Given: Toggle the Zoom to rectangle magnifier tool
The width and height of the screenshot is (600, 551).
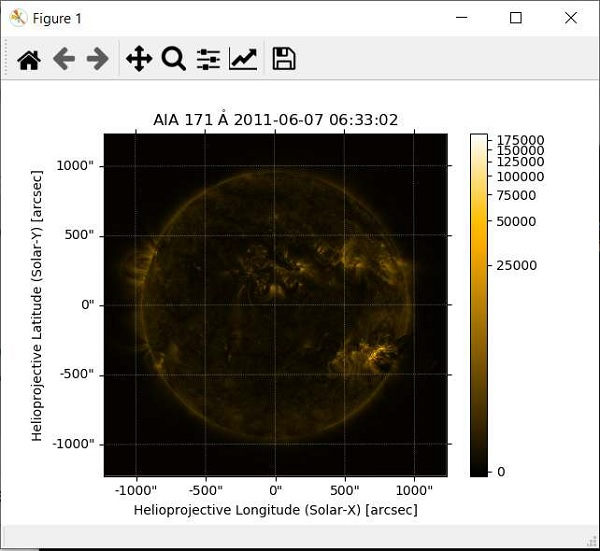Looking at the screenshot, I should (173, 60).
